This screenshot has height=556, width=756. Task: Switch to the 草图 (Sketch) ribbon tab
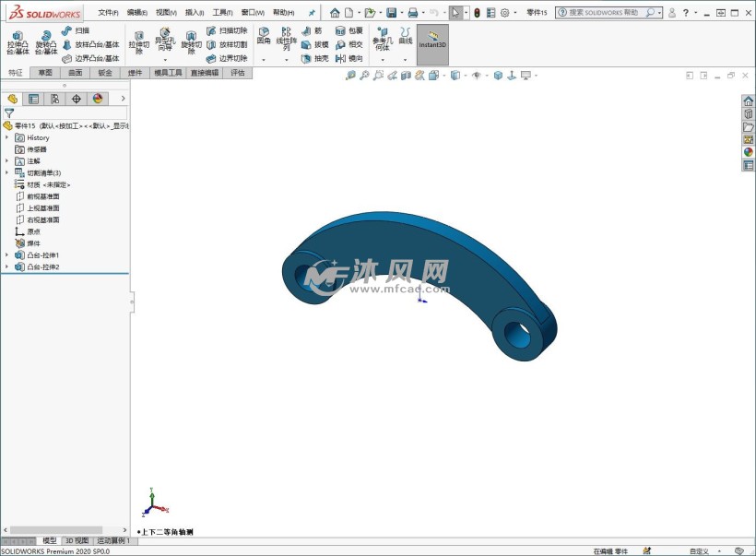[45, 73]
